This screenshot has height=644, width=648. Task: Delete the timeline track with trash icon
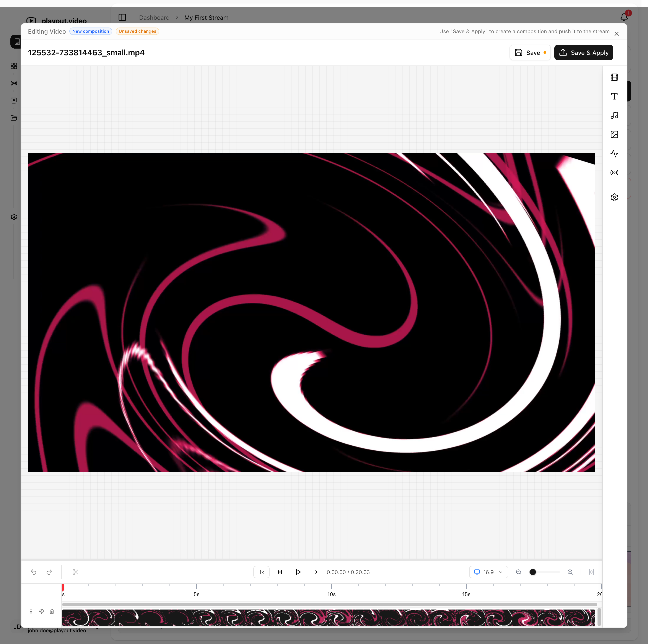pyautogui.click(x=52, y=611)
